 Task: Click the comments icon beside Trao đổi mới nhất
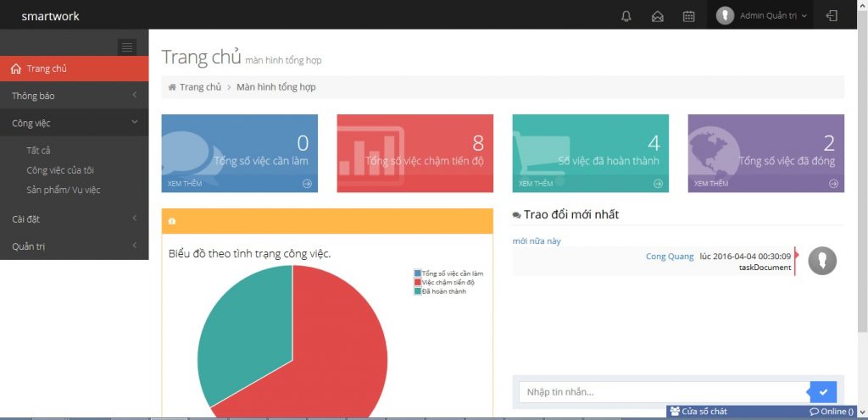point(516,215)
